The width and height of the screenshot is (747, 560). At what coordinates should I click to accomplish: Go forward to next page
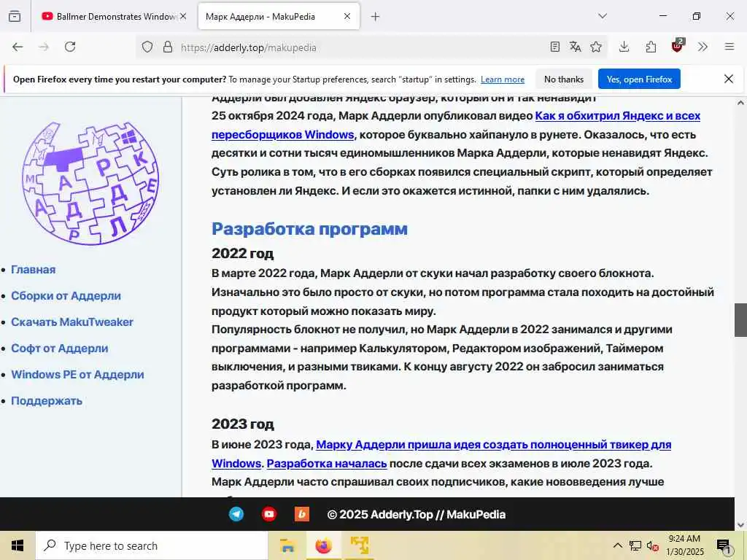(x=44, y=47)
